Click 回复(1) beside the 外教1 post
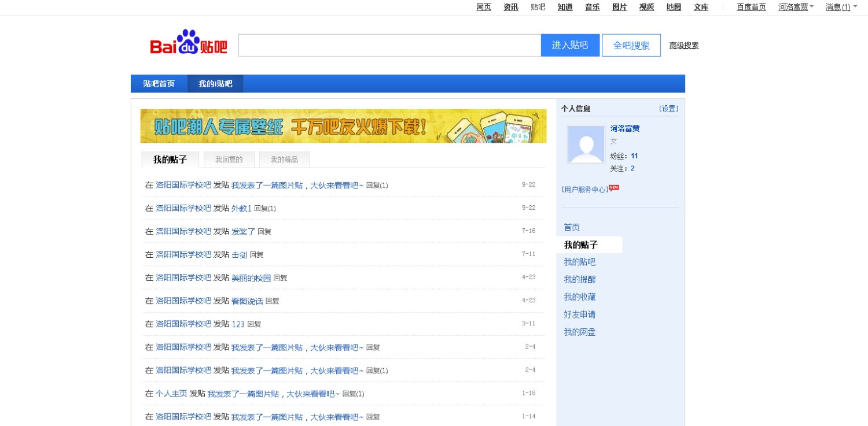 [265, 208]
